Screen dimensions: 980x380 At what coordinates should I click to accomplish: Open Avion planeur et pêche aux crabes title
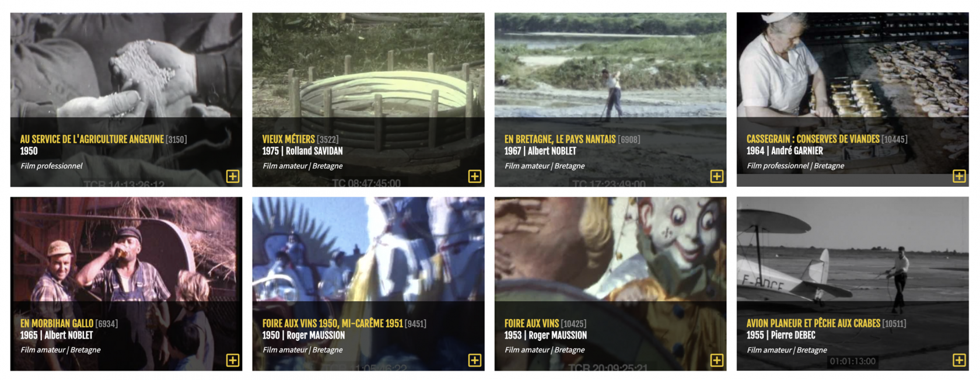pos(813,323)
